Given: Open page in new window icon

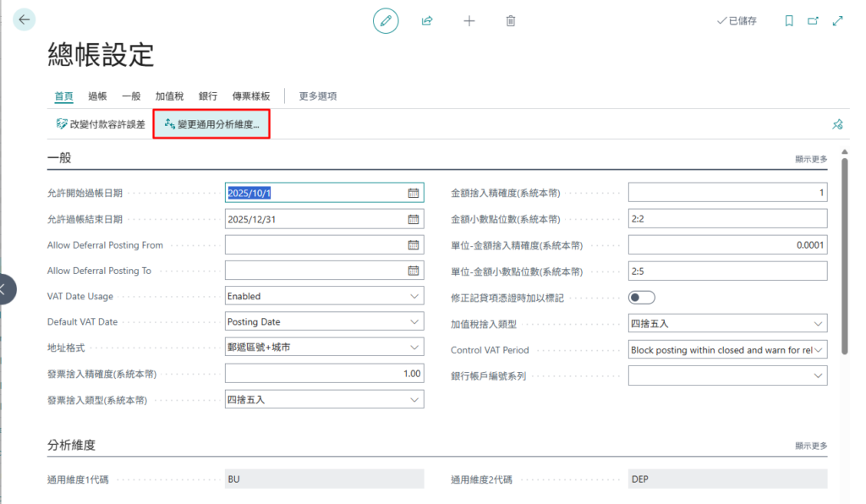Looking at the screenshot, I should (813, 21).
